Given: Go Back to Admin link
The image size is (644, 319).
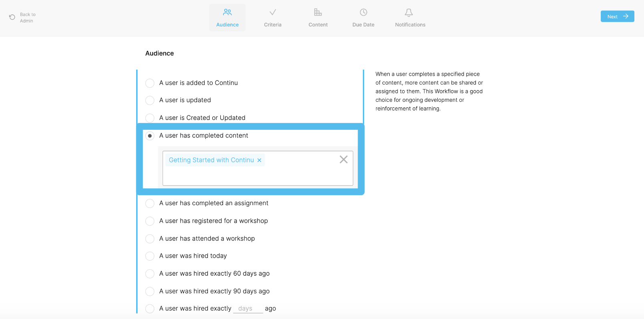Looking at the screenshot, I should (x=28, y=18).
